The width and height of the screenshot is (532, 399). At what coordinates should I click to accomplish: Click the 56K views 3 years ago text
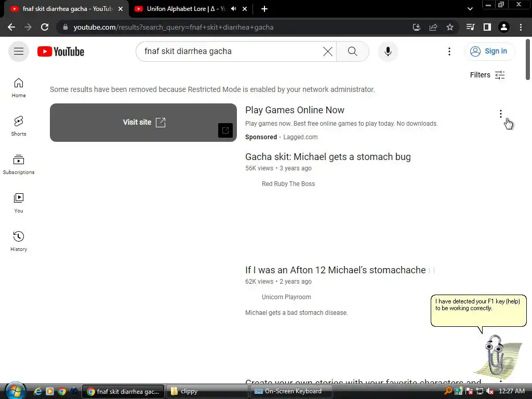pyautogui.click(x=278, y=168)
